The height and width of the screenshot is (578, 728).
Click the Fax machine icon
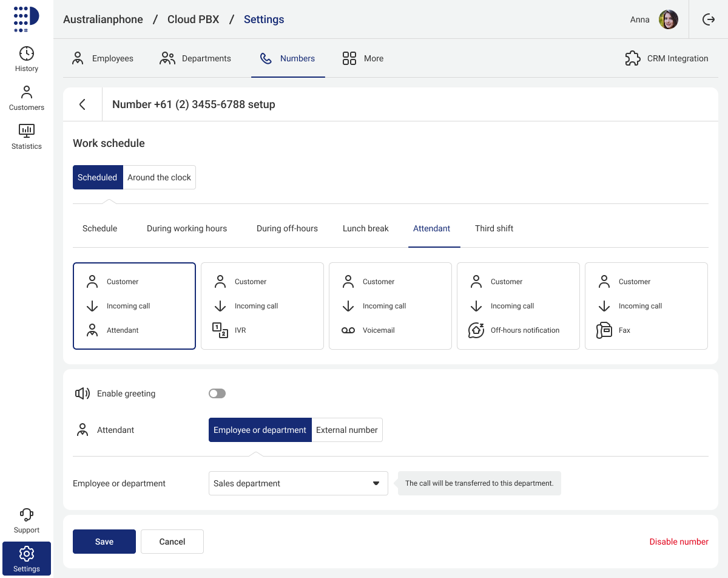(x=604, y=330)
